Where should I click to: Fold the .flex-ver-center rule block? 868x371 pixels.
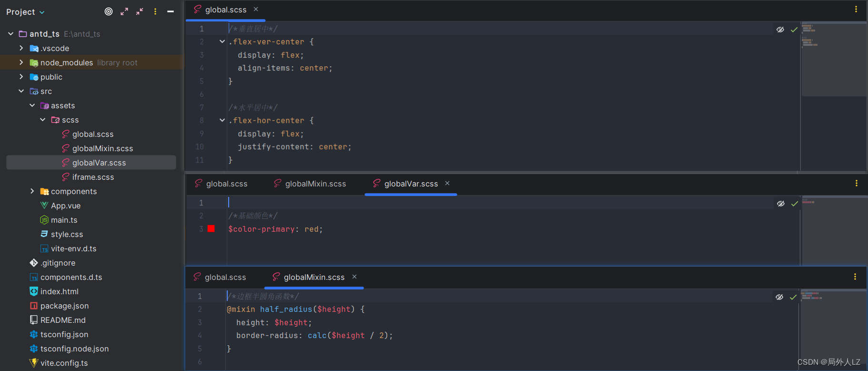pos(222,41)
